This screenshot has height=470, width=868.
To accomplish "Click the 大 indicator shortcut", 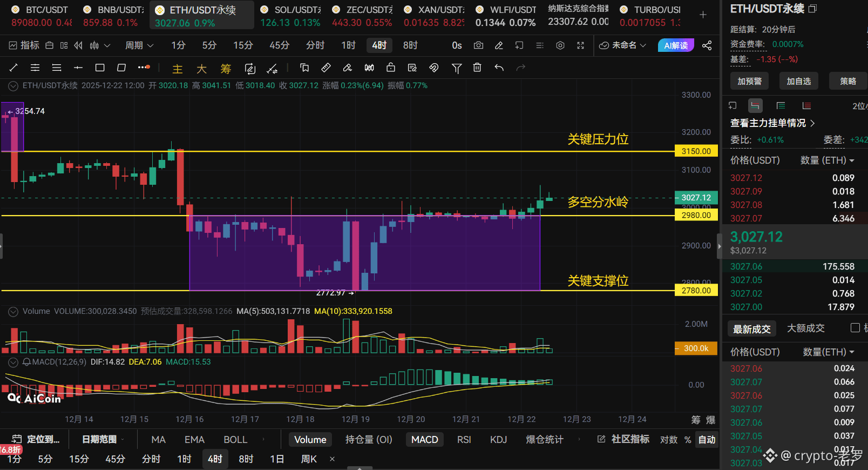I will tap(201, 69).
